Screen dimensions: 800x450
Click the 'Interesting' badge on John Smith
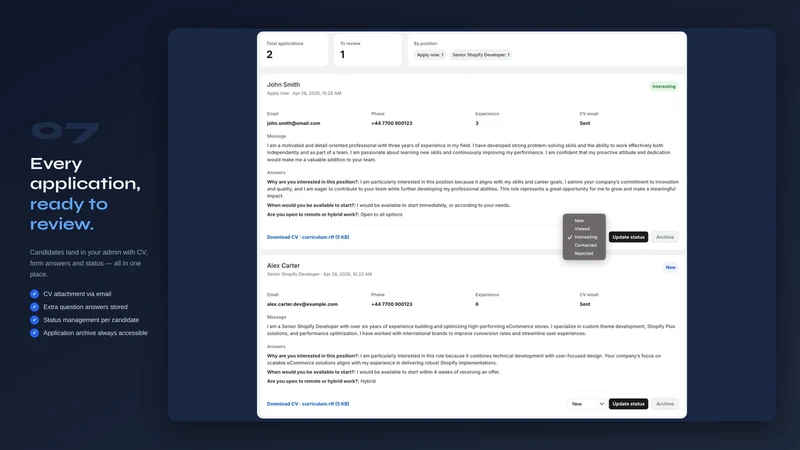(x=663, y=86)
